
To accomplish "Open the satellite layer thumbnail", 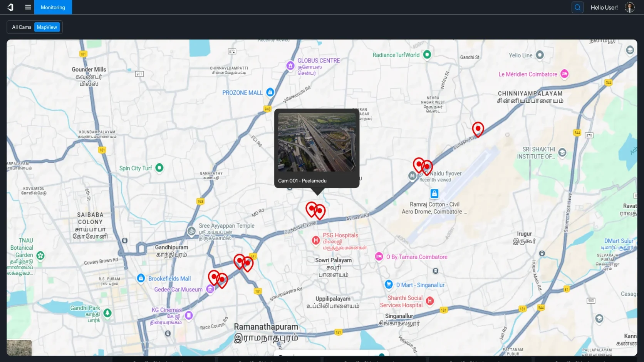I will pyautogui.click(x=19, y=348).
